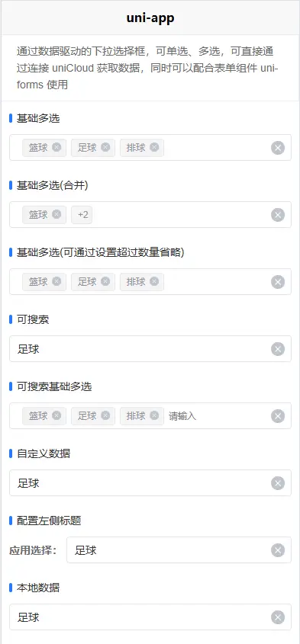Remove 足球 tag in 基础多选 field
Image resolution: width=300 pixels, height=644 pixels.
(x=105, y=147)
